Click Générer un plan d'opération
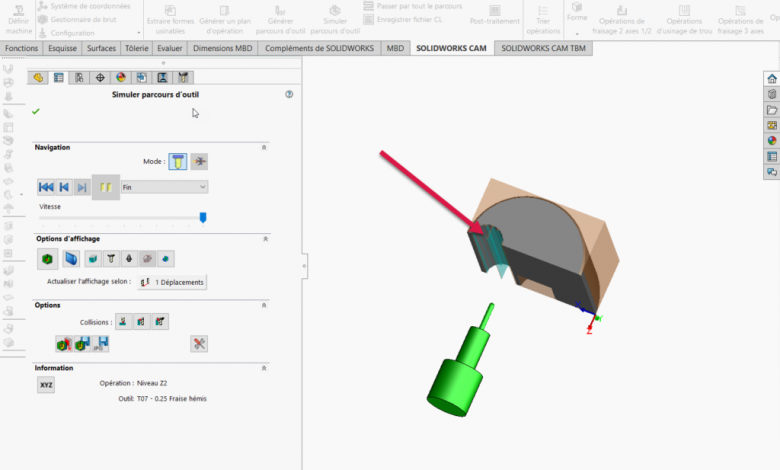This screenshot has width=780, height=470. [225, 20]
